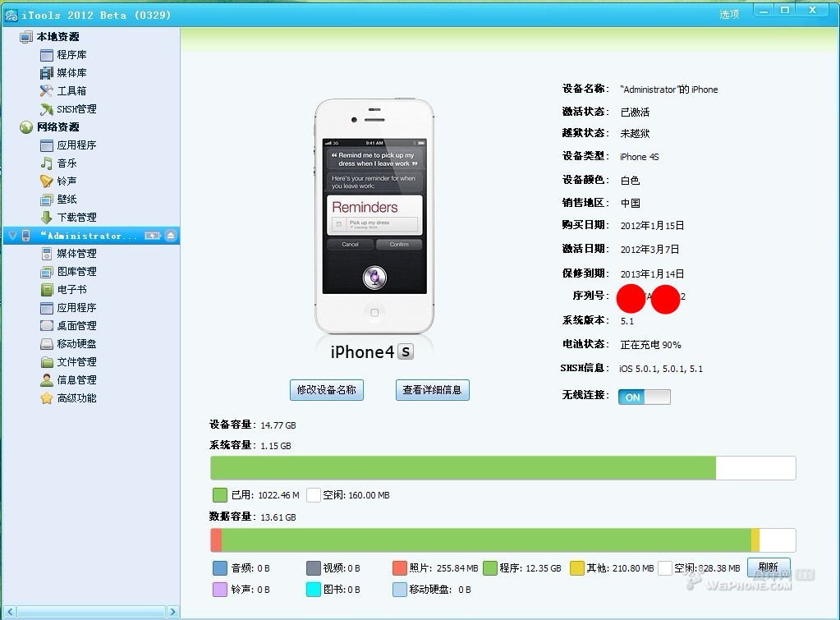Click the iPhone 4S device image
This screenshot has width=840, height=620.
point(374,216)
